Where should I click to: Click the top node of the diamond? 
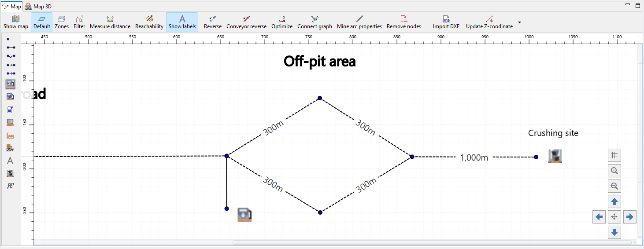tap(320, 98)
